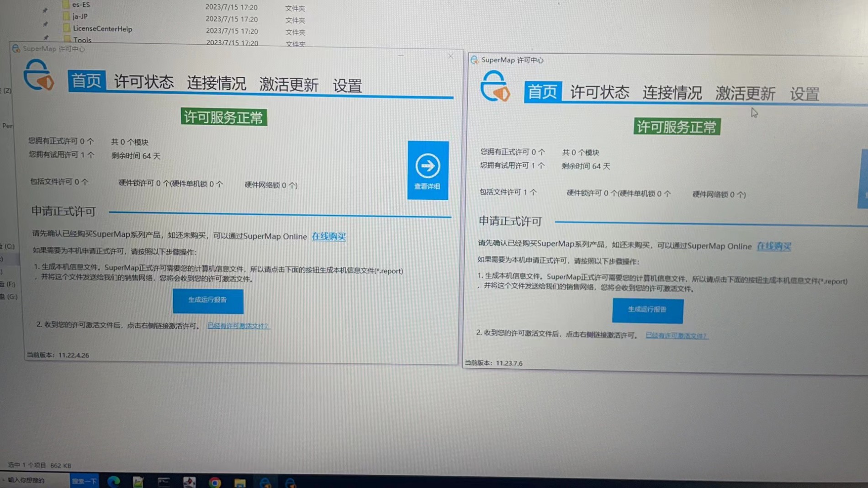Open 许可状态 tab in right window
Image resolution: width=868 pixels, height=488 pixels.
coord(599,92)
